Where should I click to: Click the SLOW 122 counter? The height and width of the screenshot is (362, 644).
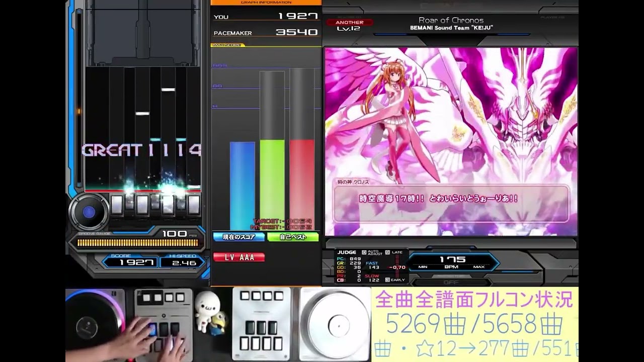pyautogui.click(x=373, y=278)
